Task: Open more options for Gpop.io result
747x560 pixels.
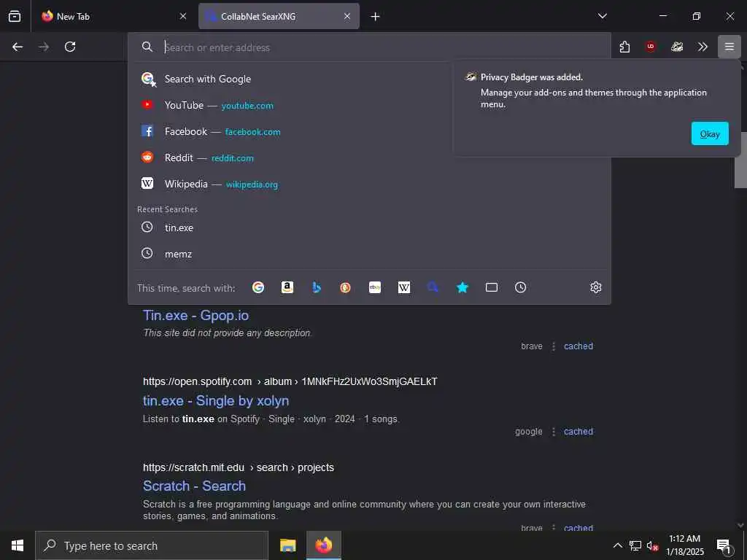Action: 553,346
